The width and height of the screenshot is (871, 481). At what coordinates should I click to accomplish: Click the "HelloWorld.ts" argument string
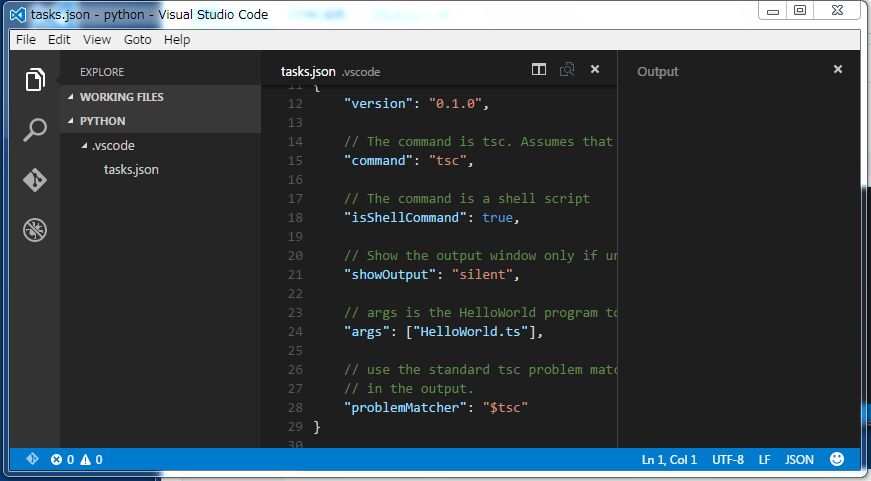pyautogui.click(x=470, y=332)
